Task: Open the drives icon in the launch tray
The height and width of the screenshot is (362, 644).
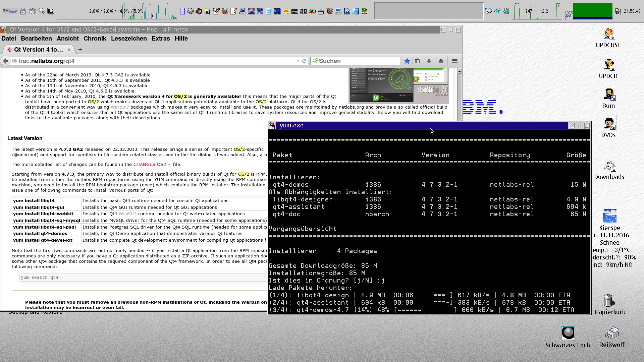Action: coord(190,11)
